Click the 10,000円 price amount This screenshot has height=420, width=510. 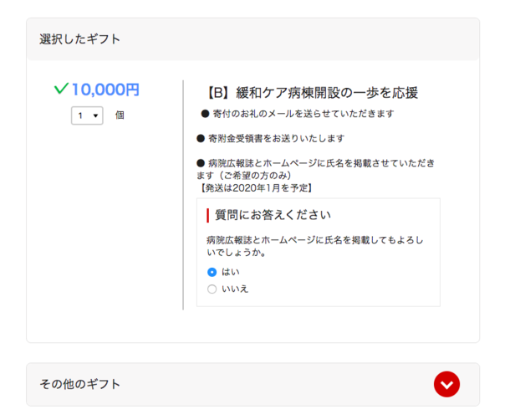click(x=105, y=89)
